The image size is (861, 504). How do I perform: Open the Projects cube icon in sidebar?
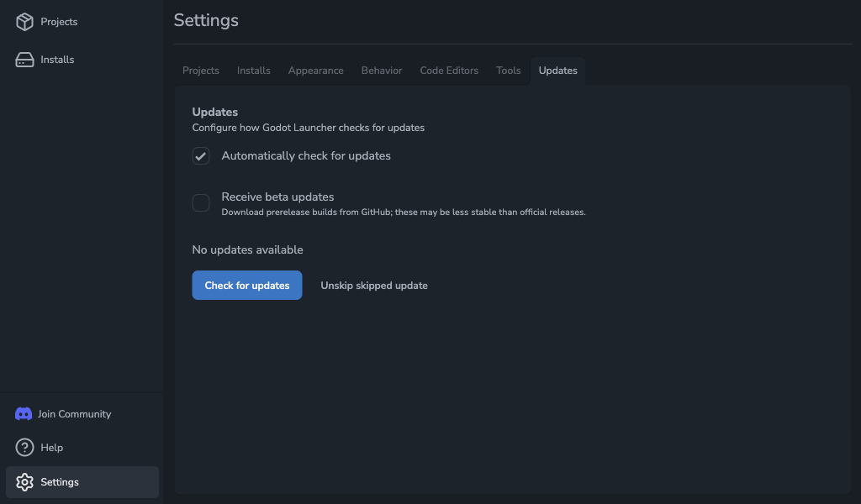(x=24, y=22)
